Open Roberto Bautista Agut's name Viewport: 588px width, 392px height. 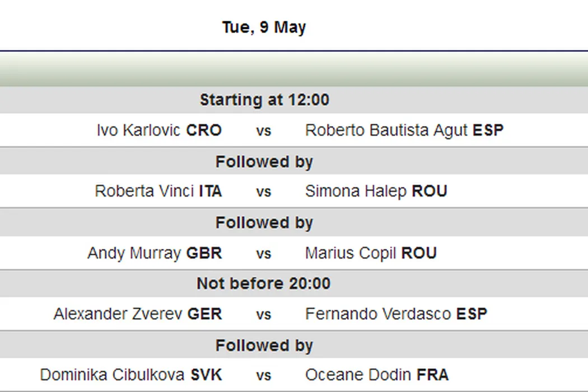coord(387,130)
